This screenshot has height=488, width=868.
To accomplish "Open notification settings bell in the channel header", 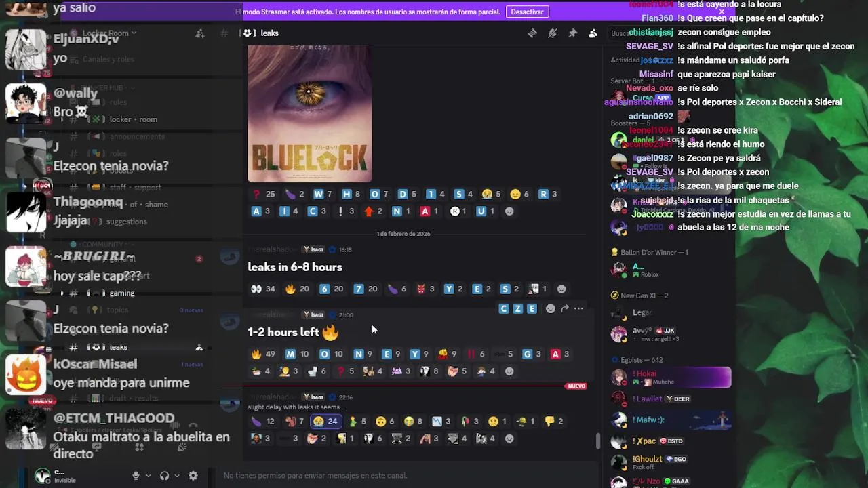I will [x=553, y=33].
